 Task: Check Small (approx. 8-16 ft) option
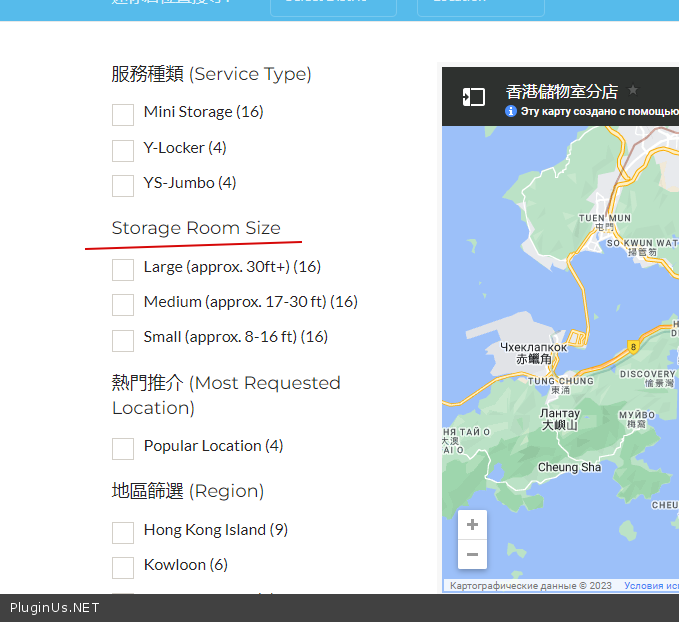123,339
